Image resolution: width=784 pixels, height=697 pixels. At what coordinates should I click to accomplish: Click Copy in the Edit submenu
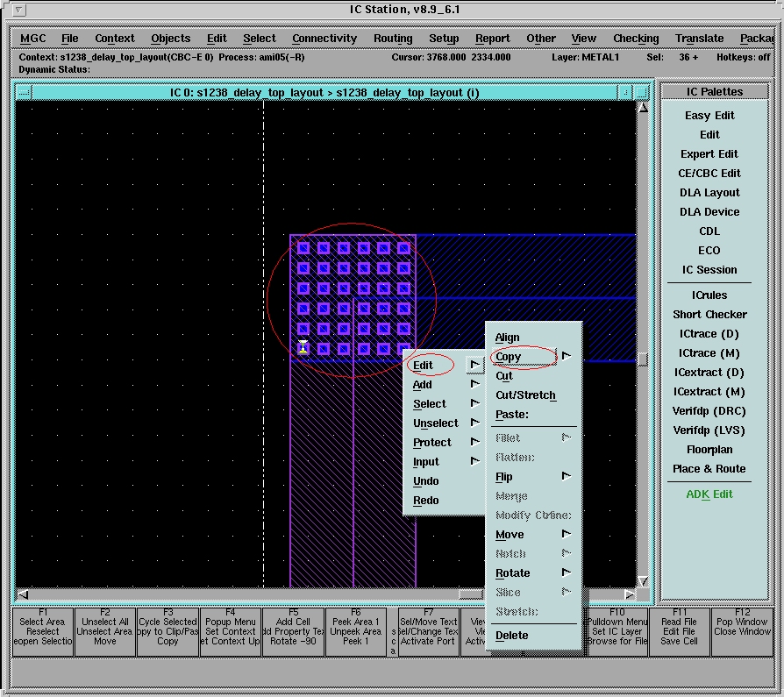pyautogui.click(x=509, y=357)
